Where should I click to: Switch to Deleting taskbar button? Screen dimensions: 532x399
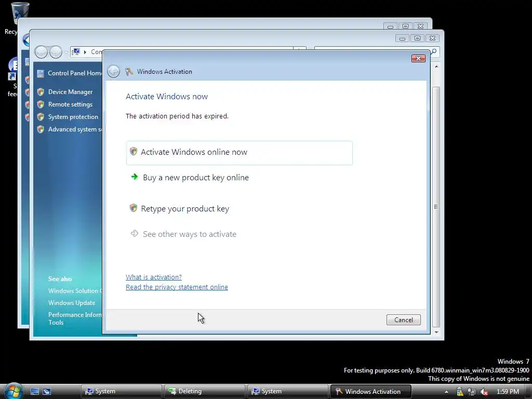point(205,391)
